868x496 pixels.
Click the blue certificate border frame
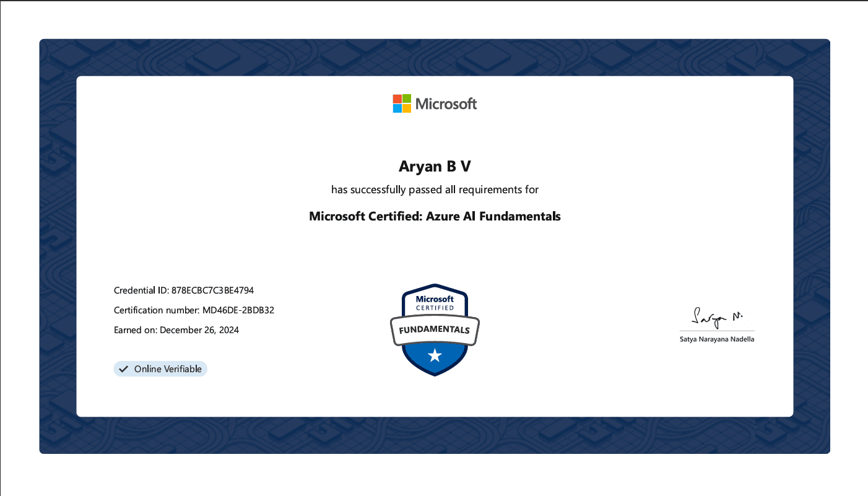coord(435,58)
